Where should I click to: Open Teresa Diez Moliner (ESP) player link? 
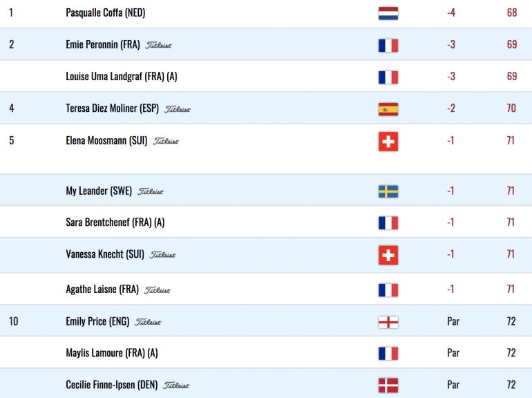(x=113, y=108)
